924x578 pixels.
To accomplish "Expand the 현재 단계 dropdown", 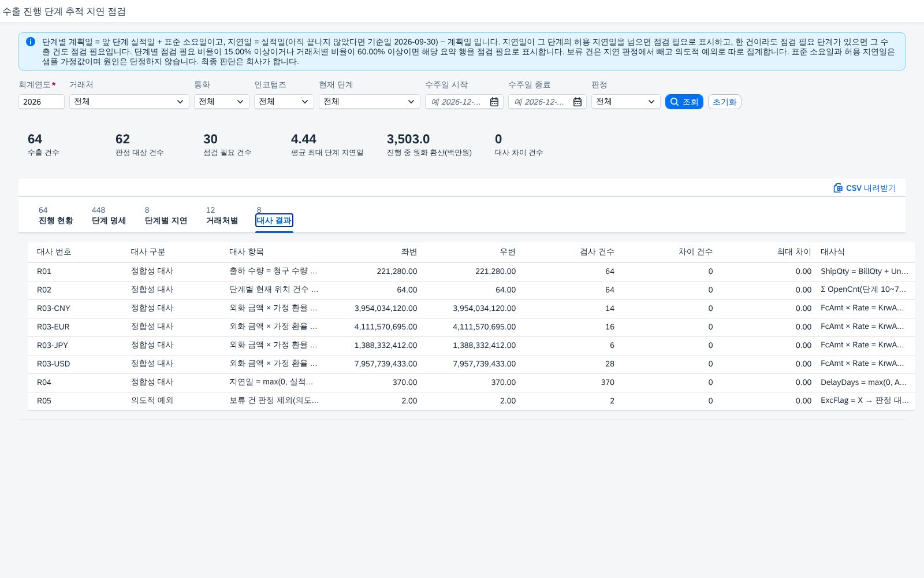I will pyautogui.click(x=370, y=102).
